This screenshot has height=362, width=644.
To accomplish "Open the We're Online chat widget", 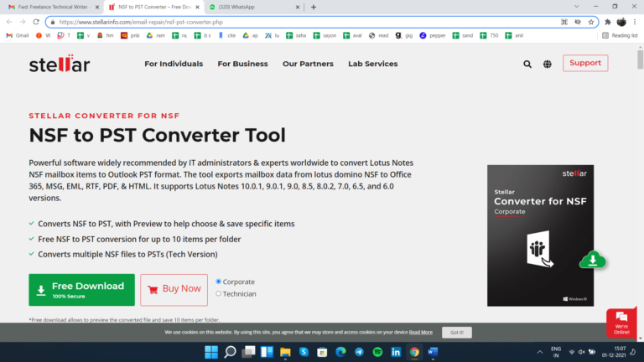I will [x=621, y=323].
